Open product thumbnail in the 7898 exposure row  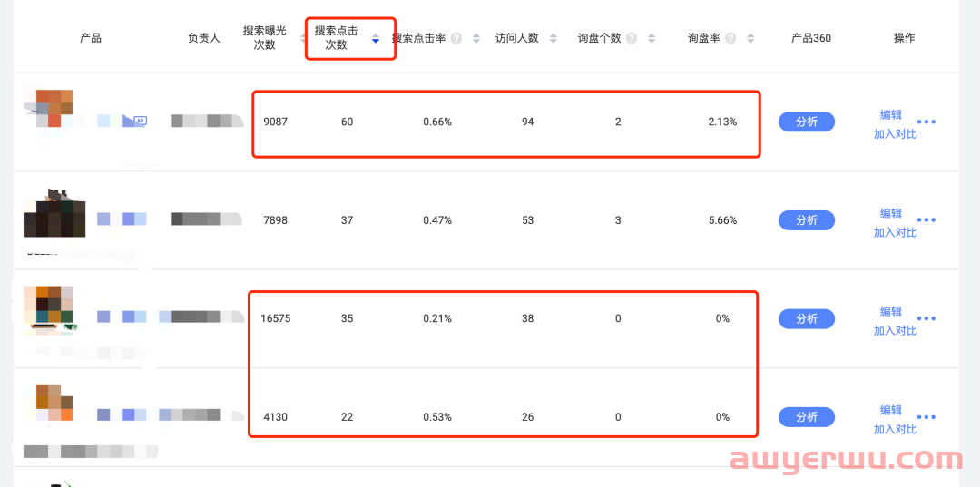(54, 214)
